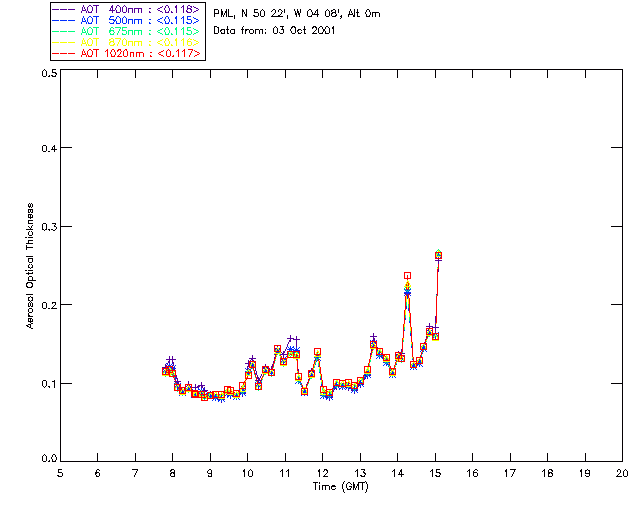The width and height of the screenshot is (640, 512).
Task: Click the AOT 400nm legend entry
Action: click(126, 9)
